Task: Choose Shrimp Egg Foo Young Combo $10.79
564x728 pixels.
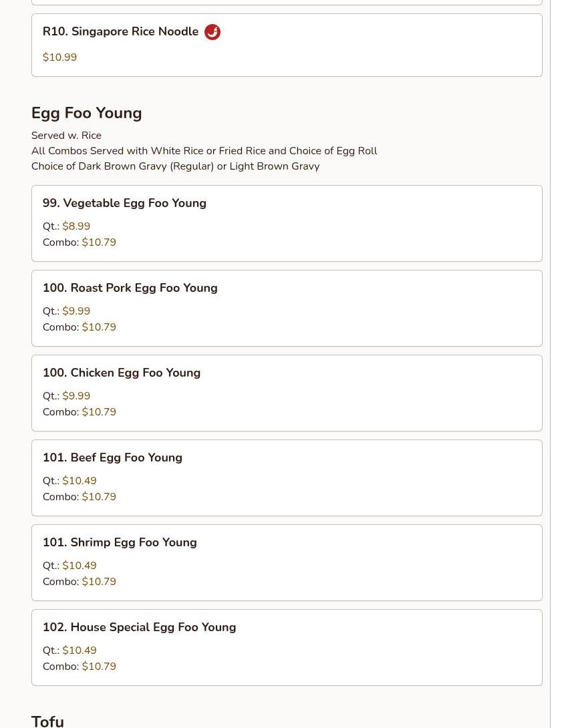Action: (99, 582)
